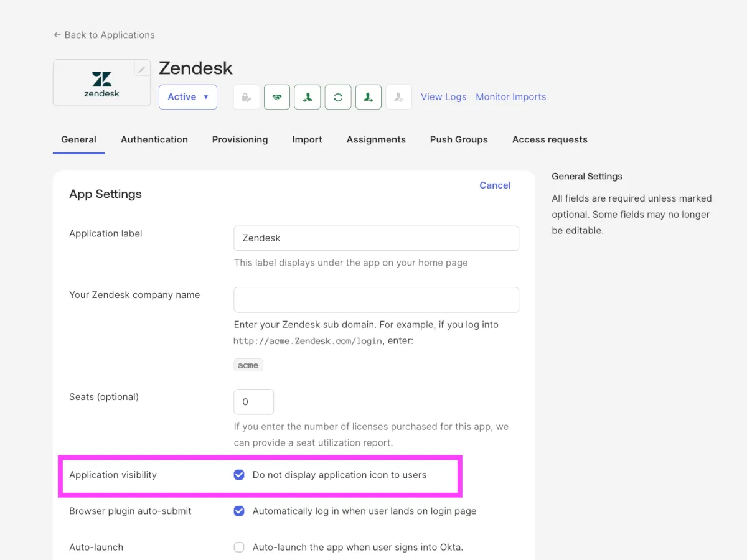Open the Import tab
This screenshot has height=560, width=747.
click(307, 139)
